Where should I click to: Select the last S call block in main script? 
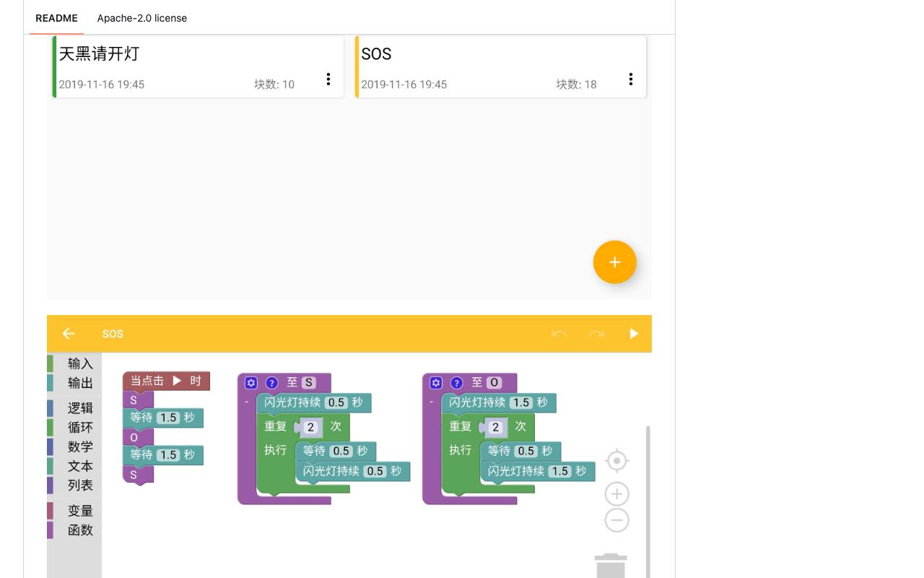coord(138,475)
